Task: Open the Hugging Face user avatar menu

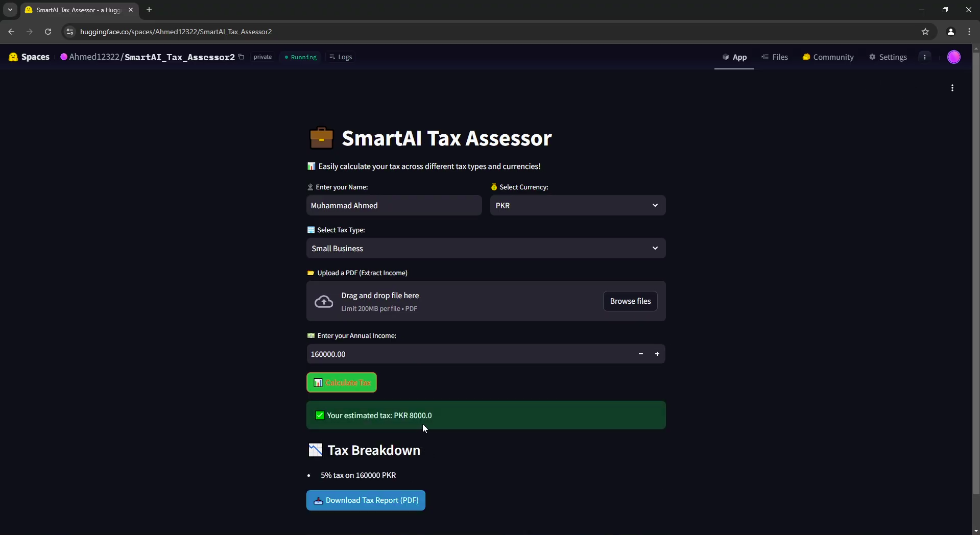Action: pyautogui.click(x=954, y=57)
